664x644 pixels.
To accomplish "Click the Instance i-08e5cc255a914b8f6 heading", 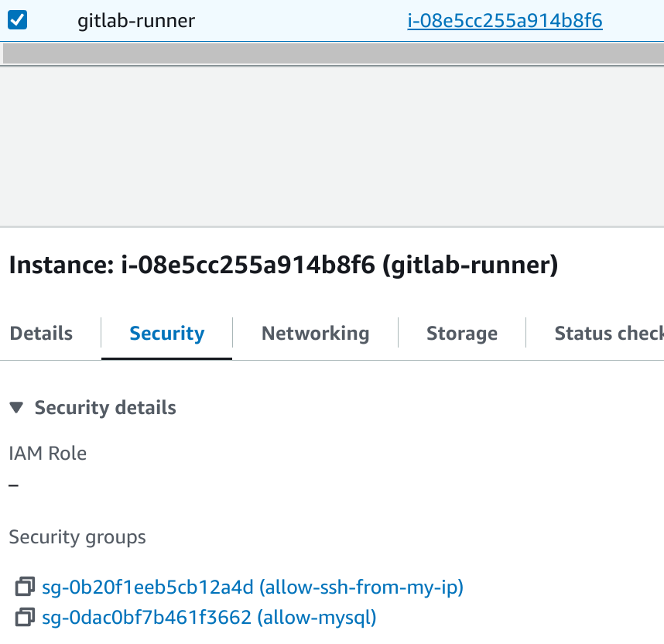I will click(283, 265).
